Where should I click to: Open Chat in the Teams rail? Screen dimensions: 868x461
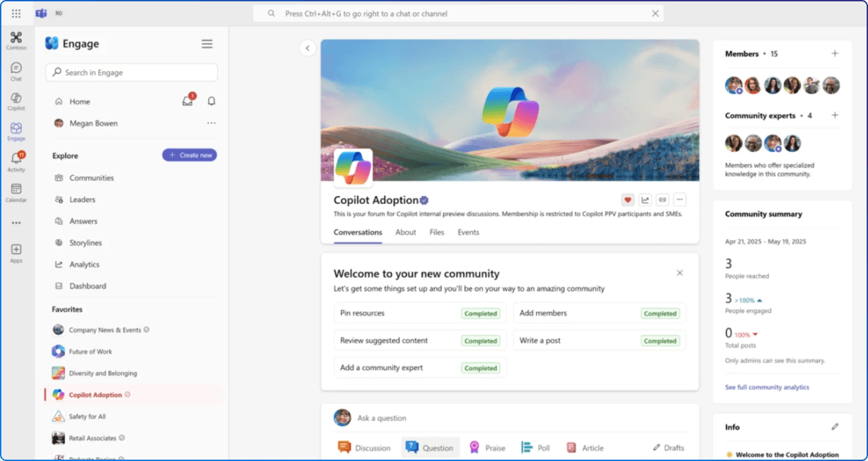click(x=16, y=71)
